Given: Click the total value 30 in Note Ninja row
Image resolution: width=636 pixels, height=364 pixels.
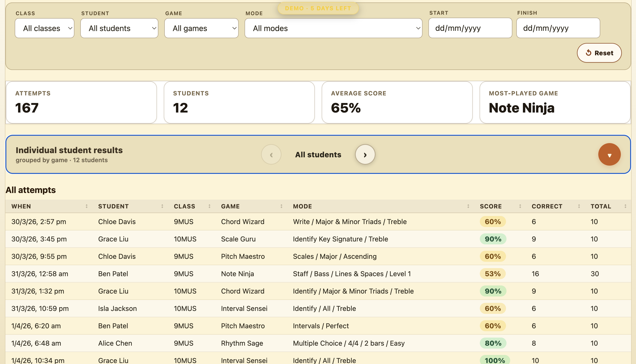Looking at the screenshot, I should pos(595,274).
